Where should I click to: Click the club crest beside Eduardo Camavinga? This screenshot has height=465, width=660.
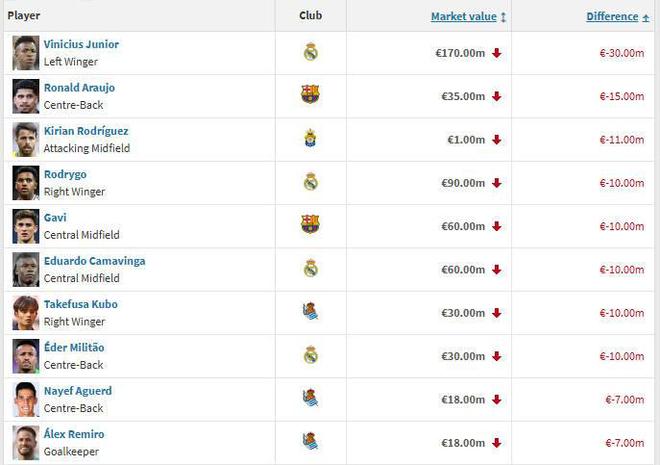pyautogui.click(x=310, y=268)
